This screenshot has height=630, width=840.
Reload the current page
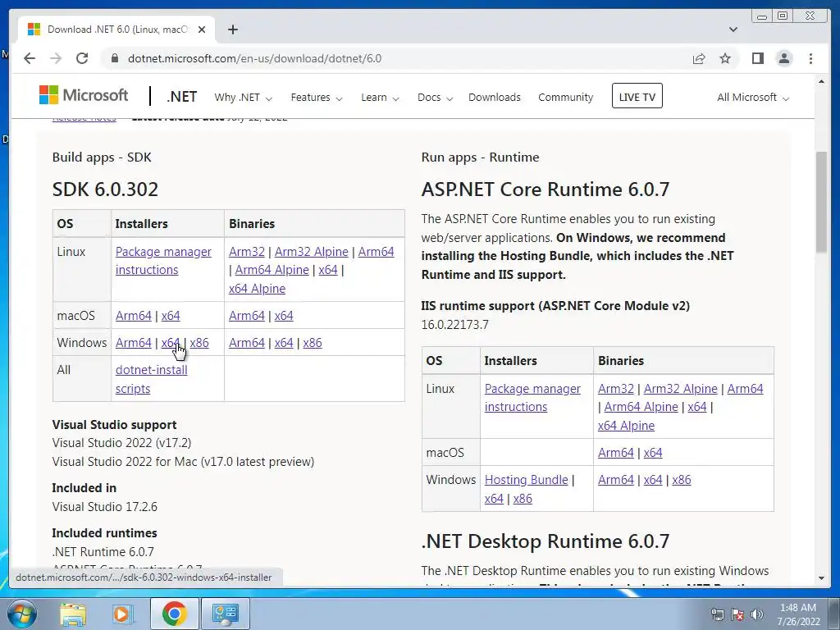(82, 58)
